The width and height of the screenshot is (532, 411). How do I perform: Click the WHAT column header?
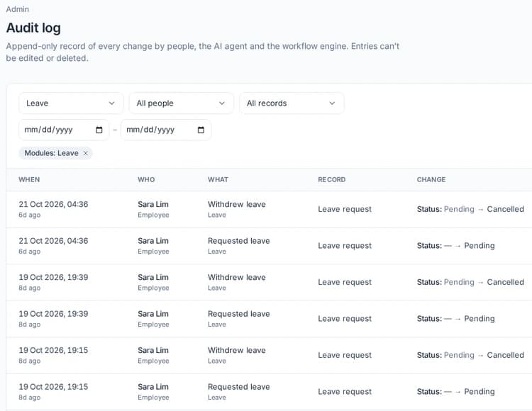[218, 179]
